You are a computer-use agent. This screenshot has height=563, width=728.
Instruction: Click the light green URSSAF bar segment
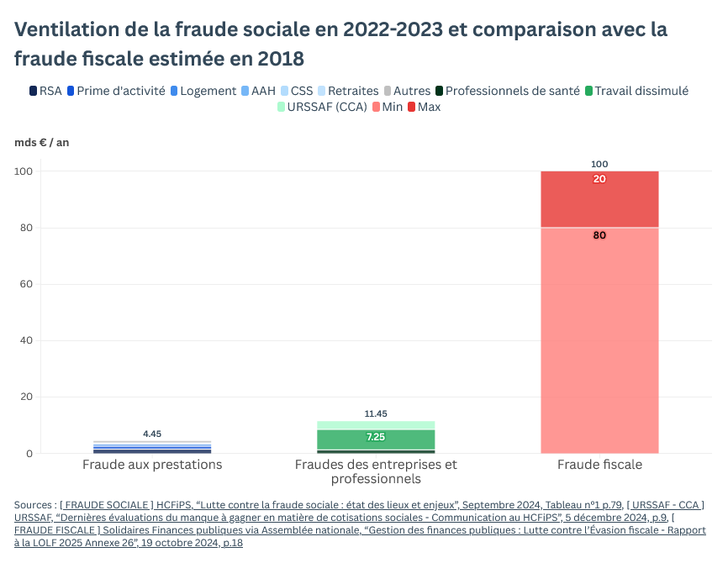click(376, 425)
